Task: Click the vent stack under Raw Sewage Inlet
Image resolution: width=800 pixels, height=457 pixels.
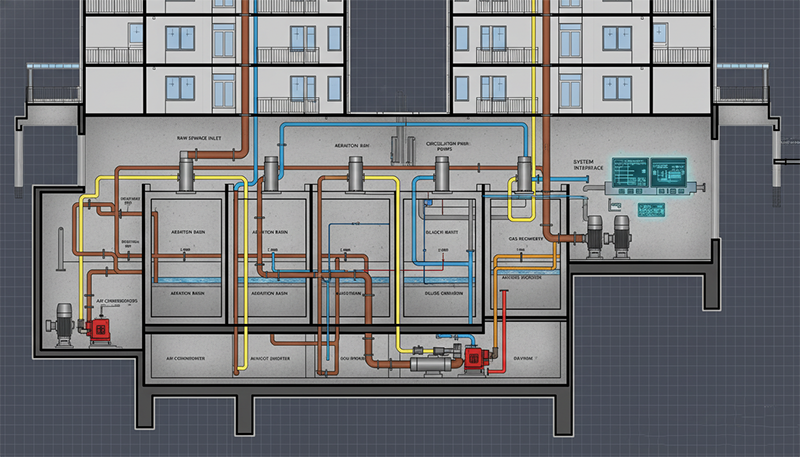Action: [187, 171]
